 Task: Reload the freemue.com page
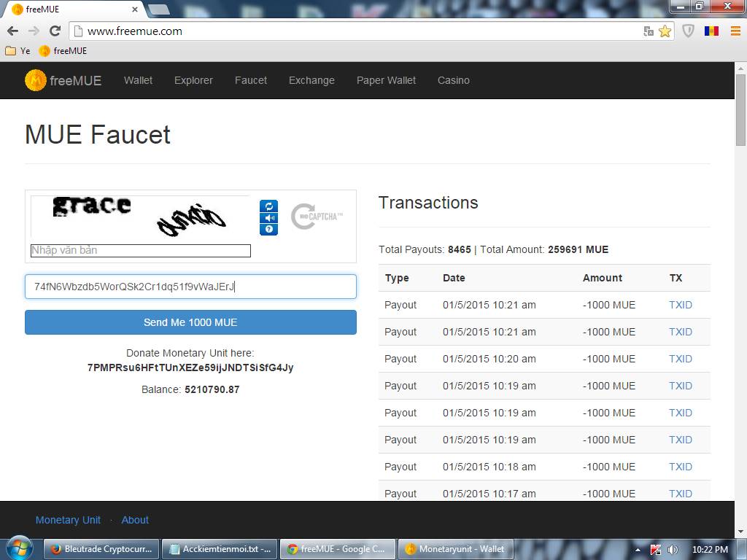coord(55,31)
